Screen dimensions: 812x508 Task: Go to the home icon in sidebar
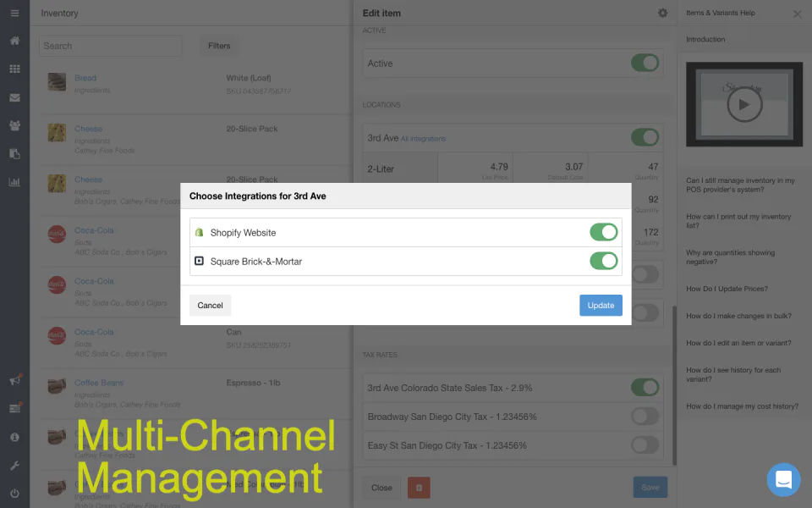(14, 41)
